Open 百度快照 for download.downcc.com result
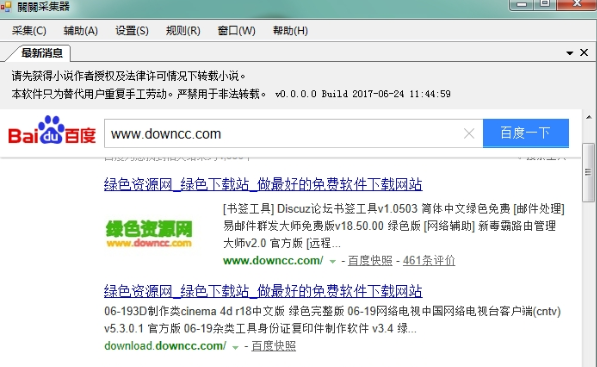 click(273, 346)
